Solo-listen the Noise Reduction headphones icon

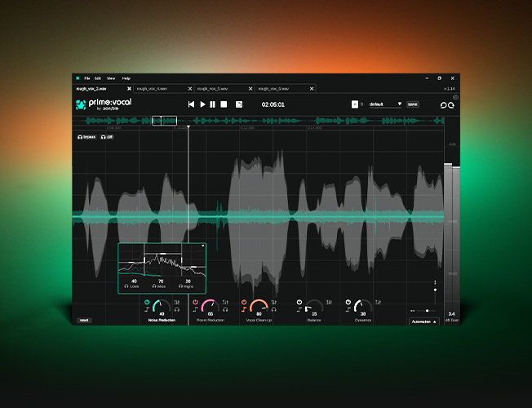pyautogui.click(x=177, y=309)
